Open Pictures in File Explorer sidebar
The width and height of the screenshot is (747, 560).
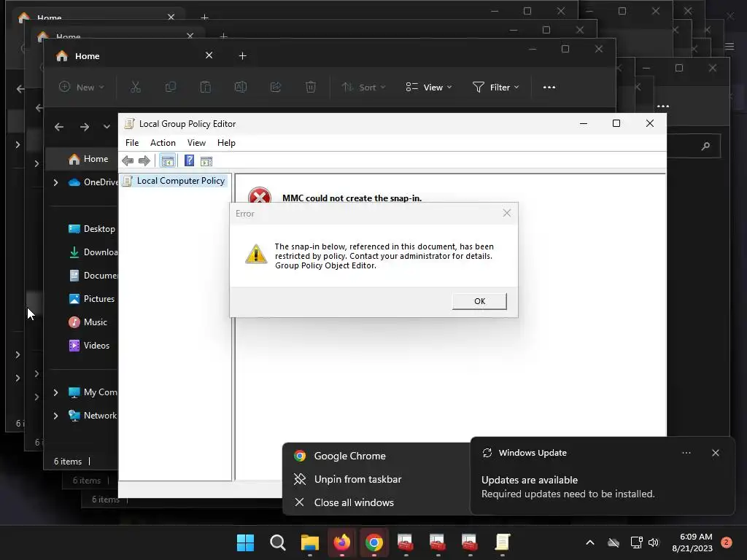[x=91, y=299]
